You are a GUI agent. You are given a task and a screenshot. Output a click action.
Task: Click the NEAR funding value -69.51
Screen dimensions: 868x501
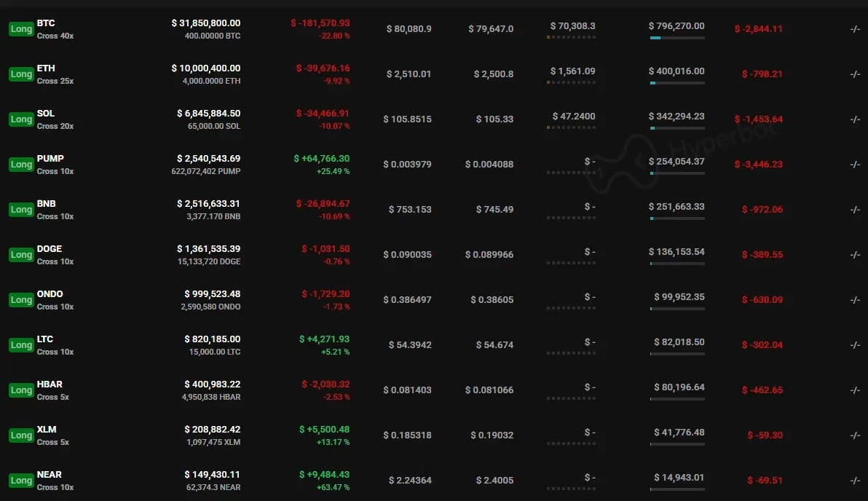tap(765, 481)
